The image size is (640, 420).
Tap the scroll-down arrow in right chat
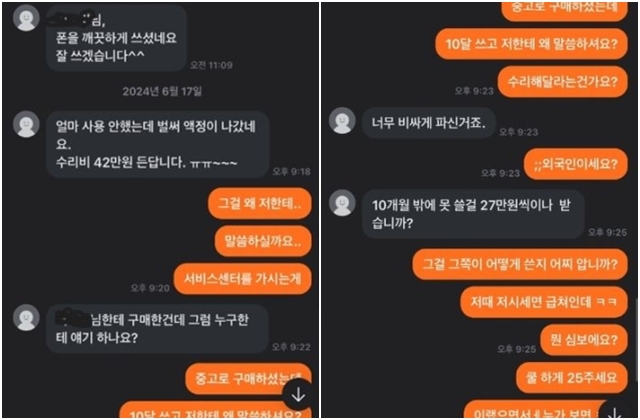pos(615,412)
